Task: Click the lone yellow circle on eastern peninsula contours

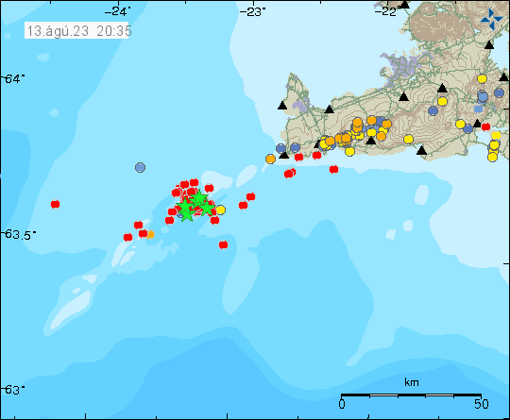Action: click(x=409, y=139)
